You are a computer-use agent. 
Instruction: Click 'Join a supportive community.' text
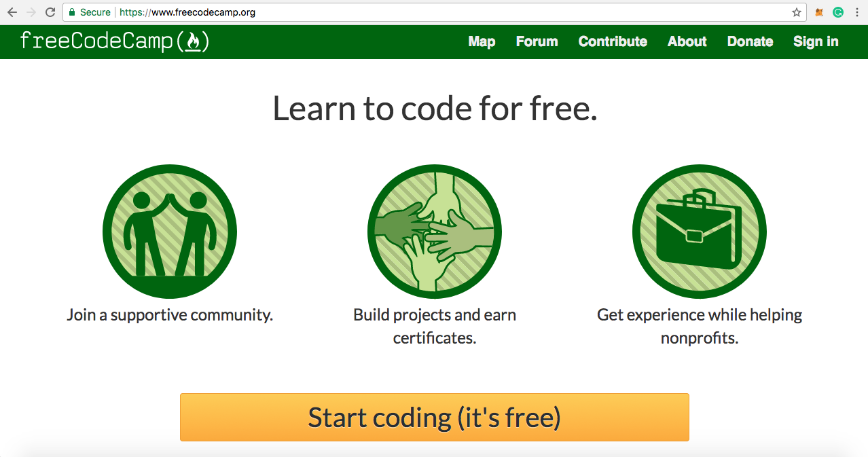(170, 315)
